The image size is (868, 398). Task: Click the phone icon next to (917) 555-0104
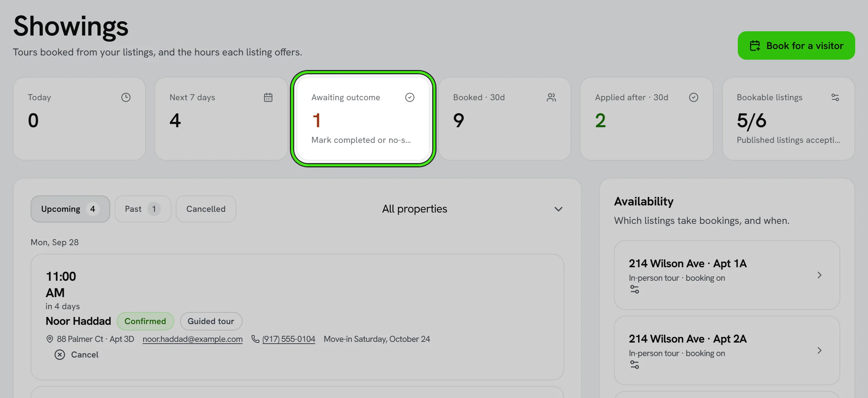tap(255, 339)
